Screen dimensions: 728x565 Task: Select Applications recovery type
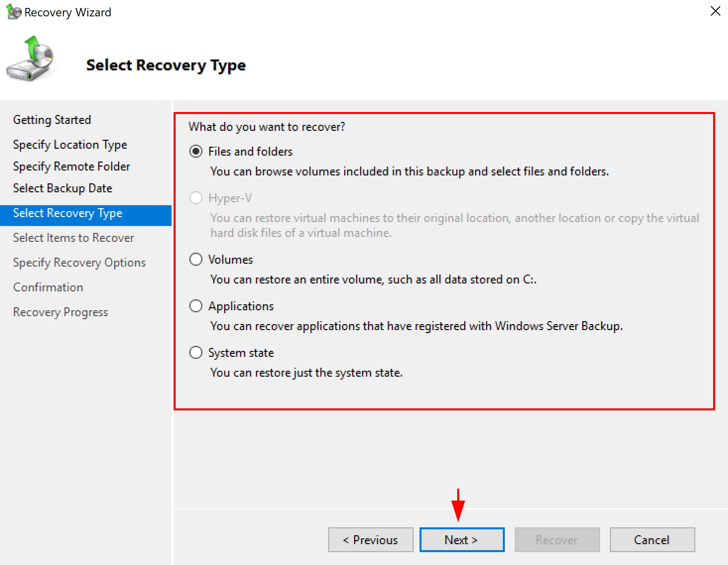click(196, 306)
